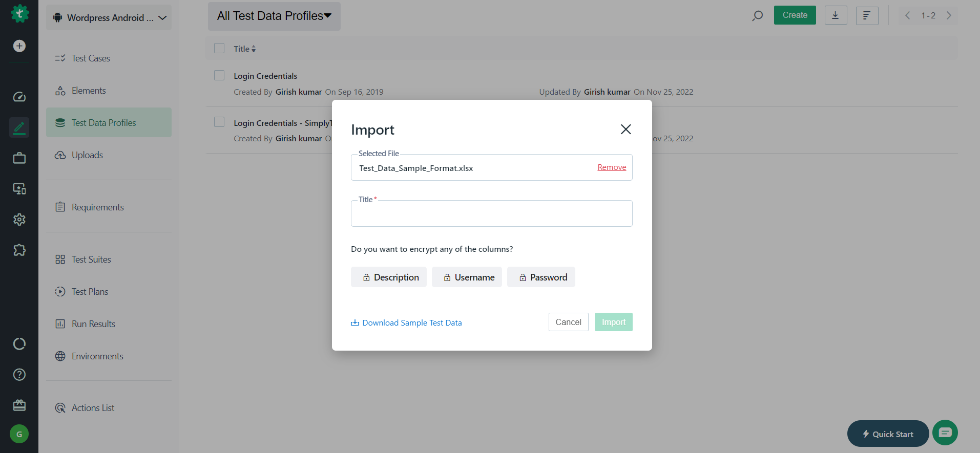Check the Login Credentials row checkbox
Image resolution: width=980 pixels, height=453 pixels.
click(219, 75)
